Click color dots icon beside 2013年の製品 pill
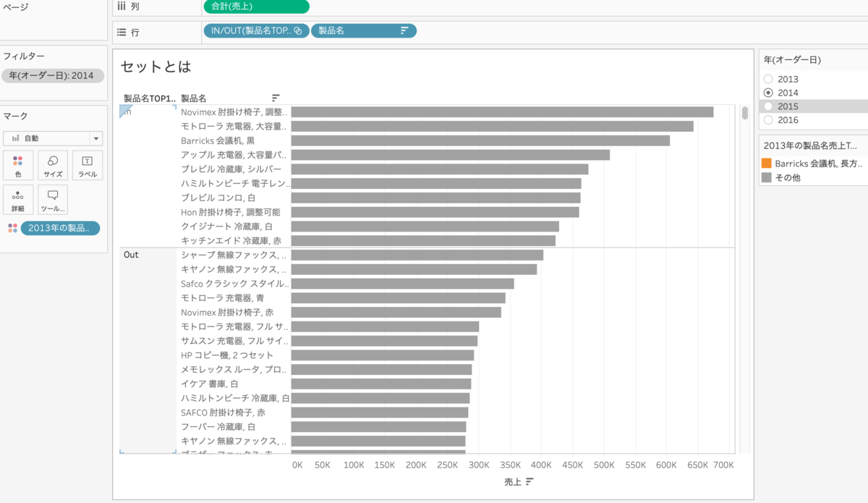This screenshot has height=503, width=868. point(12,228)
